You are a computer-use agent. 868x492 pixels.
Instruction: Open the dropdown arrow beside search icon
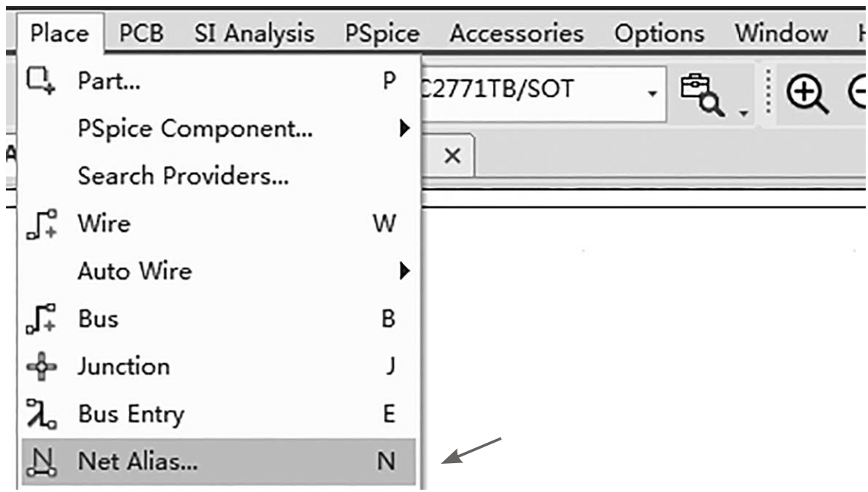[744, 113]
